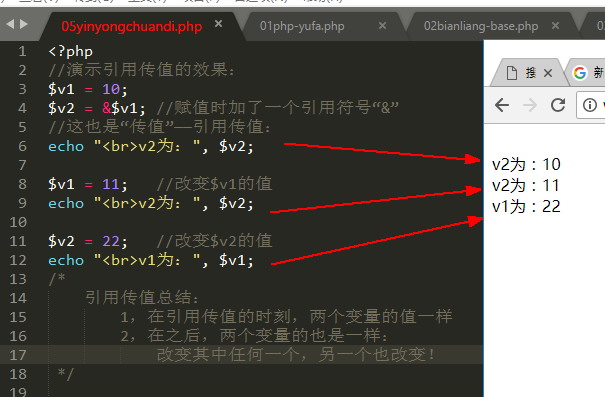Click the browser forward arrow
Image resolution: width=605 pixels, height=397 pixels.
pyautogui.click(x=530, y=105)
